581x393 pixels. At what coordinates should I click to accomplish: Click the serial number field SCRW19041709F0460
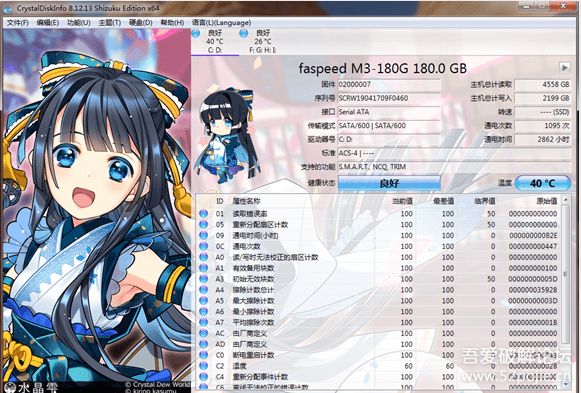pyautogui.click(x=389, y=98)
